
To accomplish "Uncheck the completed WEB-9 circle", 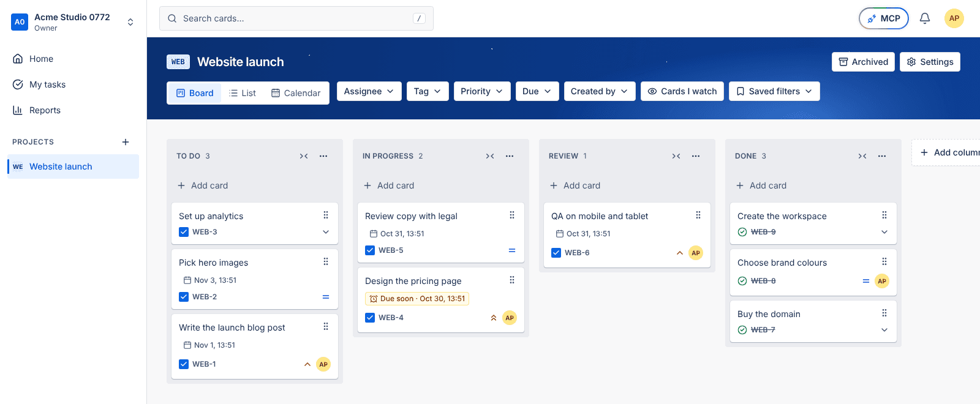I will coord(742,232).
